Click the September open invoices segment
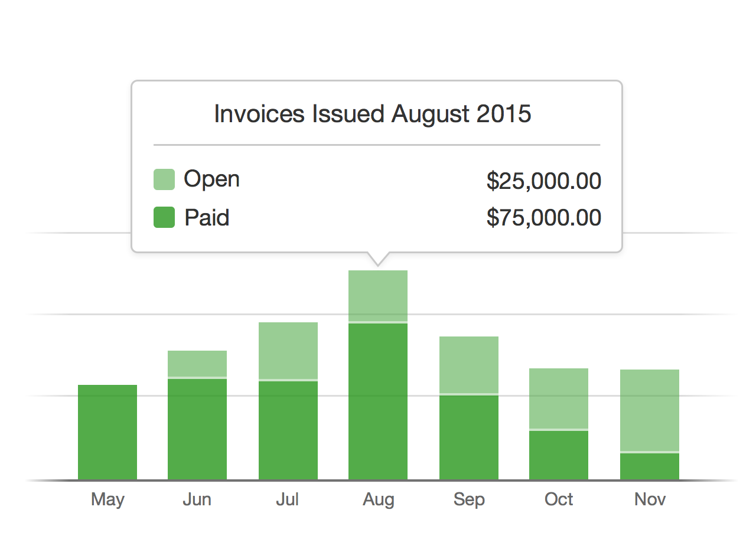This screenshot has width=756, height=536. click(x=469, y=365)
